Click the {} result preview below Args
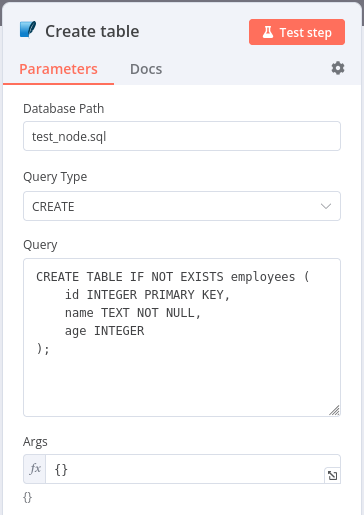Viewport: 364px width, 515px height. pos(28,497)
